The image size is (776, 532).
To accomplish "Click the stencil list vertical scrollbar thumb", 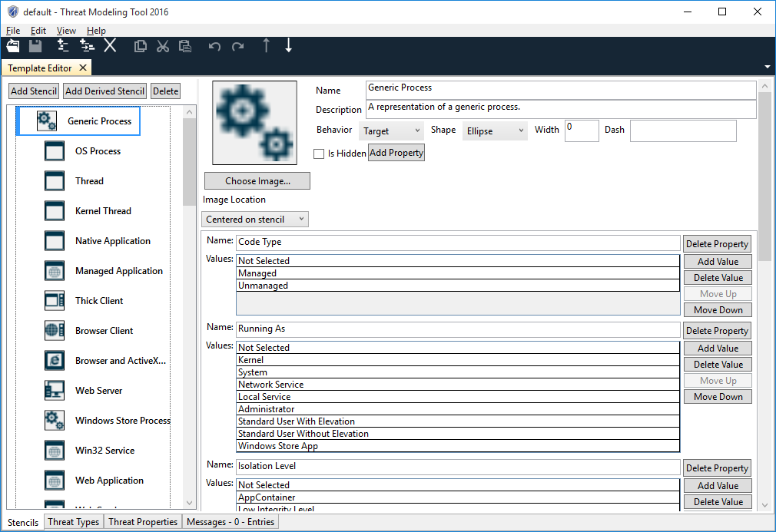I will tap(189, 162).
